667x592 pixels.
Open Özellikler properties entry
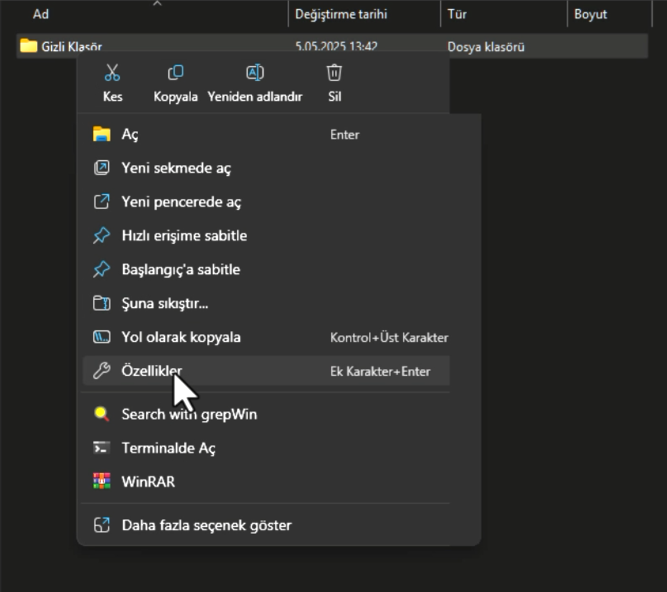151,371
